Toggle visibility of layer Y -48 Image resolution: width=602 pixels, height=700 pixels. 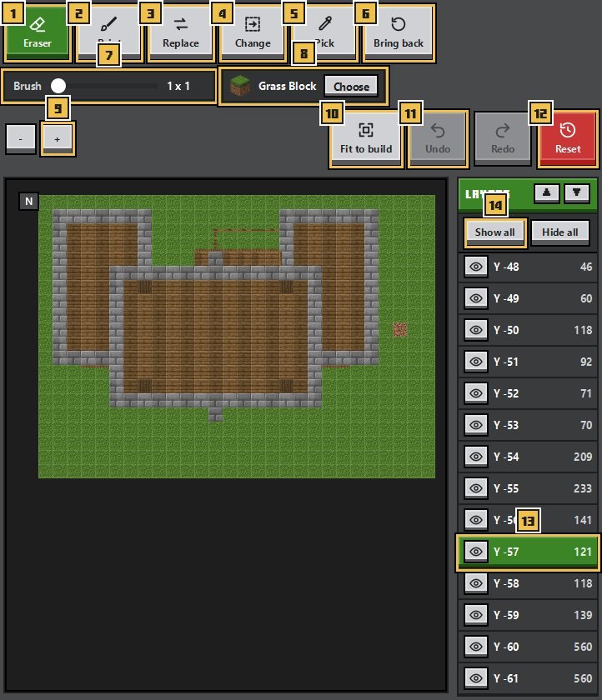pos(476,267)
